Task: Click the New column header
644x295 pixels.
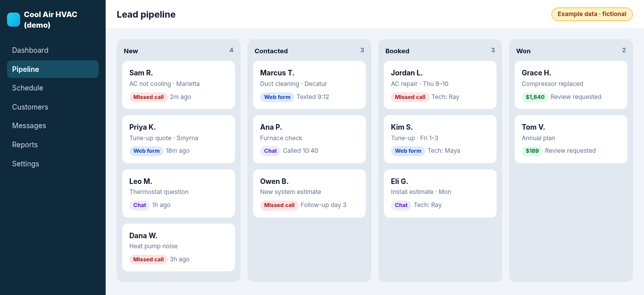Action: (131, 51)
